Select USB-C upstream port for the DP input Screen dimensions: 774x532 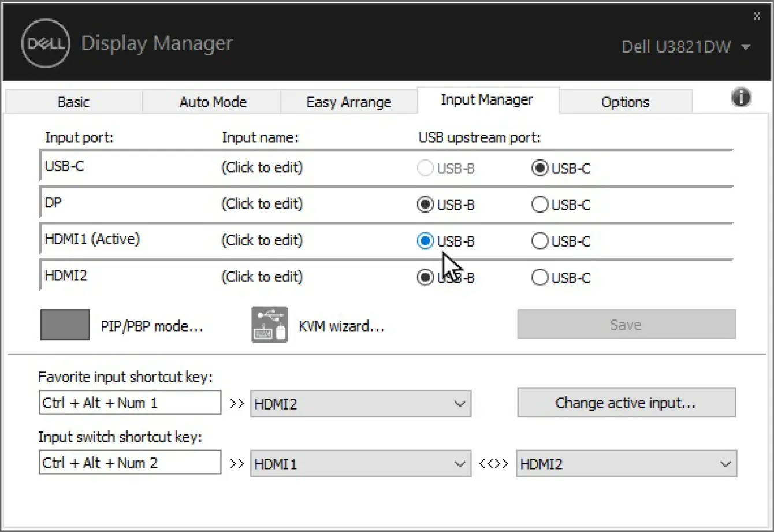[539, 204]
